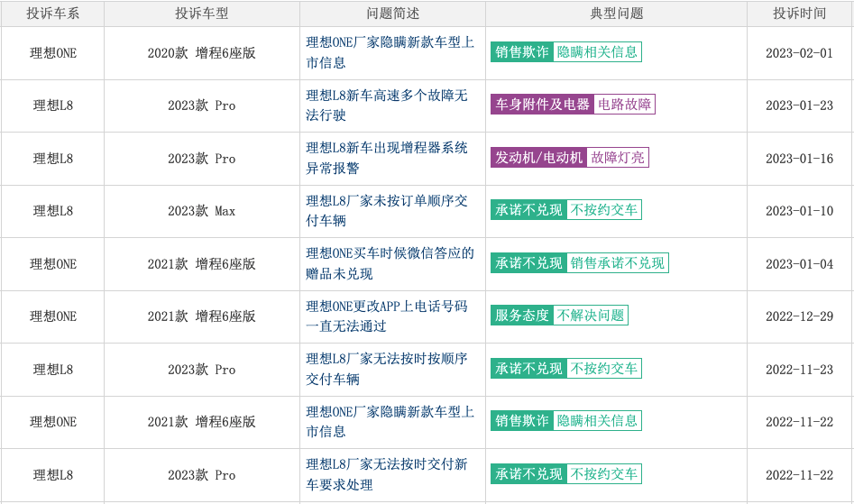Image resolution: width=854 pixels, height=504 pixels.
Task: Select 理想L8 series cell in the 2023-01-23 row
Action: [x=53, y=105]
